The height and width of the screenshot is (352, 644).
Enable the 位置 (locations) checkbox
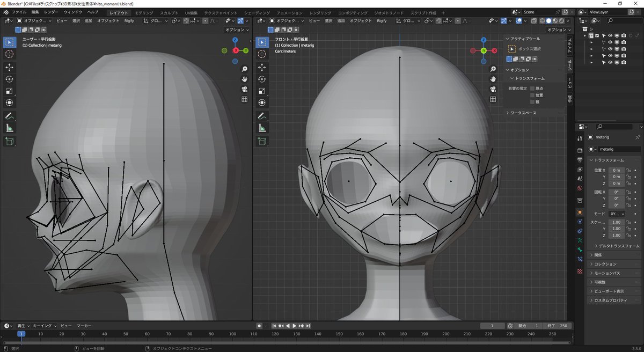[532, 95]
